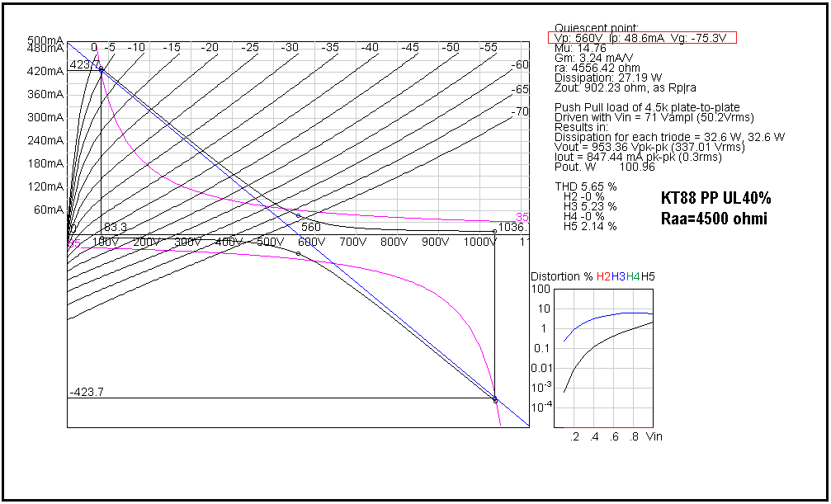Click the '0.1' distortion axis value
831x504 pixels.
(x=543, y=348)
